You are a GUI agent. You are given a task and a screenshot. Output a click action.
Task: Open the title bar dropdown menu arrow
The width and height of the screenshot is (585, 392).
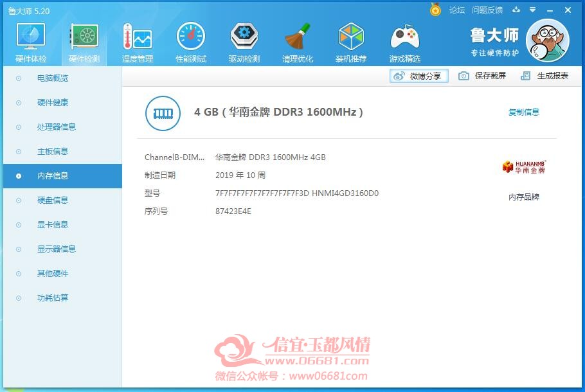(533, 10)
